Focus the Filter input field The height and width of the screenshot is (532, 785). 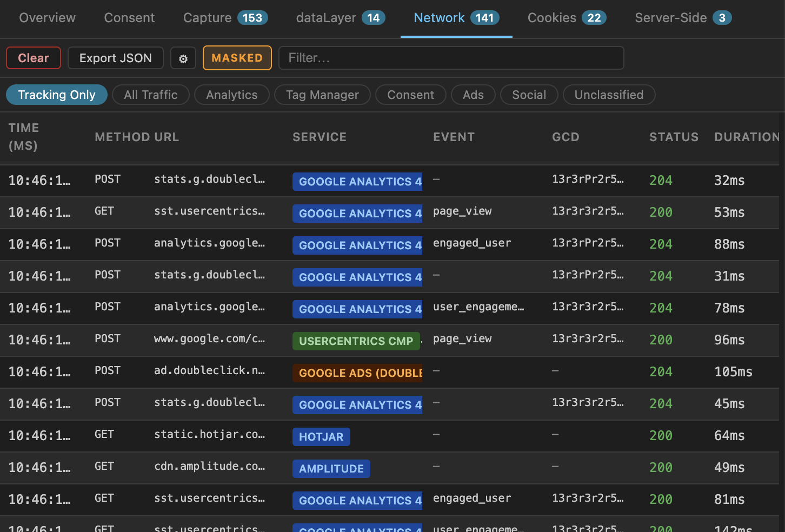pyautogui.click(x=451, y=58)
